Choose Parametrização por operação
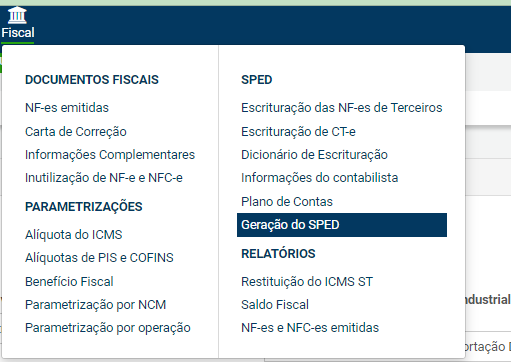Viewport: 511px width, 362px height. (108, 328)
